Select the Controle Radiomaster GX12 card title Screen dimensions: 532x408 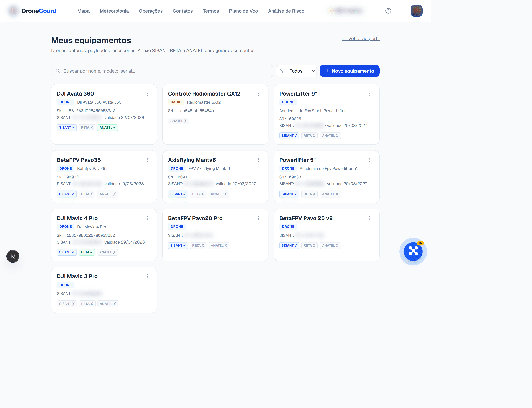coord(204,94)
